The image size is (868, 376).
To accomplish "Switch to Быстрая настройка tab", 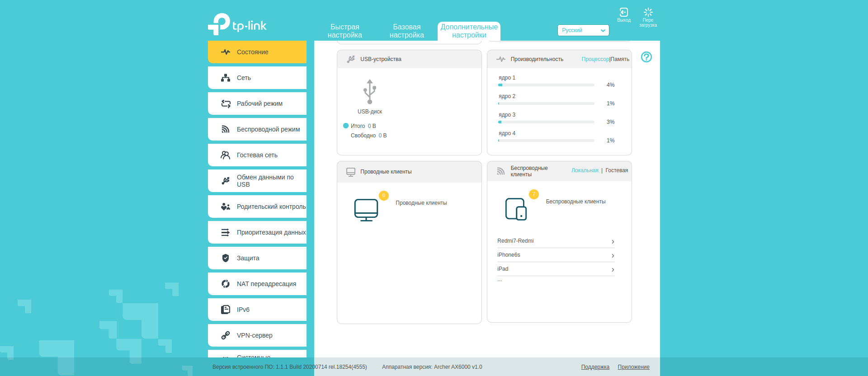I will click(x=344, y=31).
